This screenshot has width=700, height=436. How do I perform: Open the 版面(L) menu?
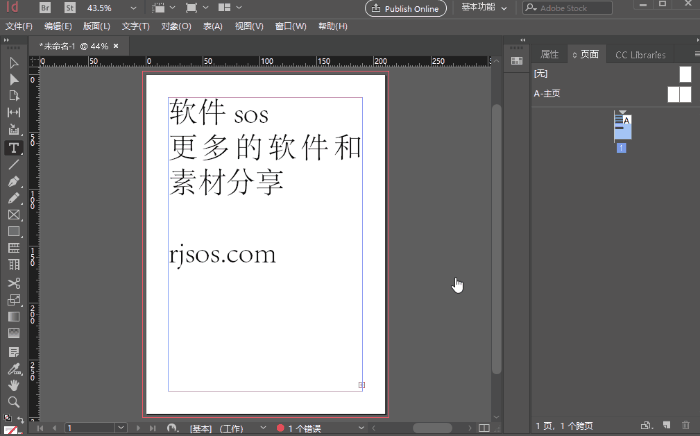point(96,26)
